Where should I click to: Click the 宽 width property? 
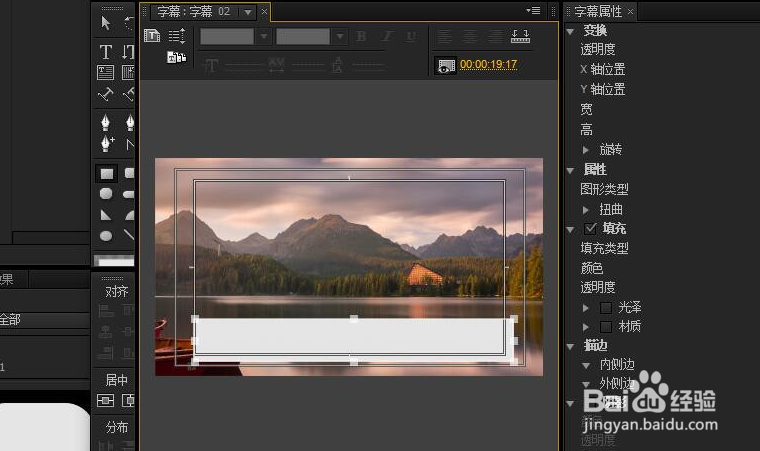586,109
